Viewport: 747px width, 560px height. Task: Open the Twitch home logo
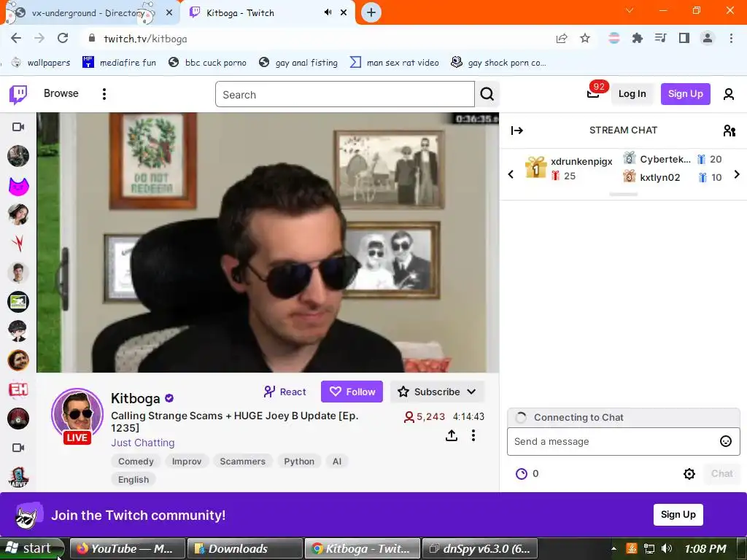pyautogui.click(x=18, y=94)
